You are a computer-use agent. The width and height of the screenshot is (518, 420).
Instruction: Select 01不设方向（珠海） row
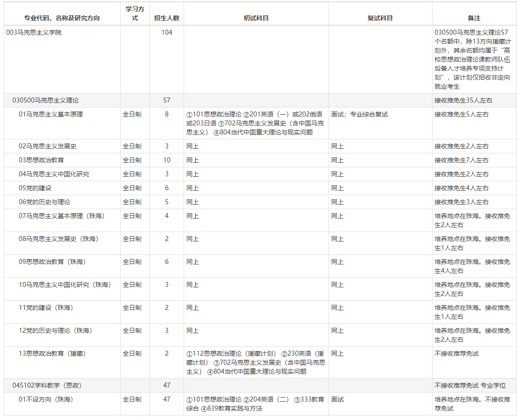tap(260, 404)
